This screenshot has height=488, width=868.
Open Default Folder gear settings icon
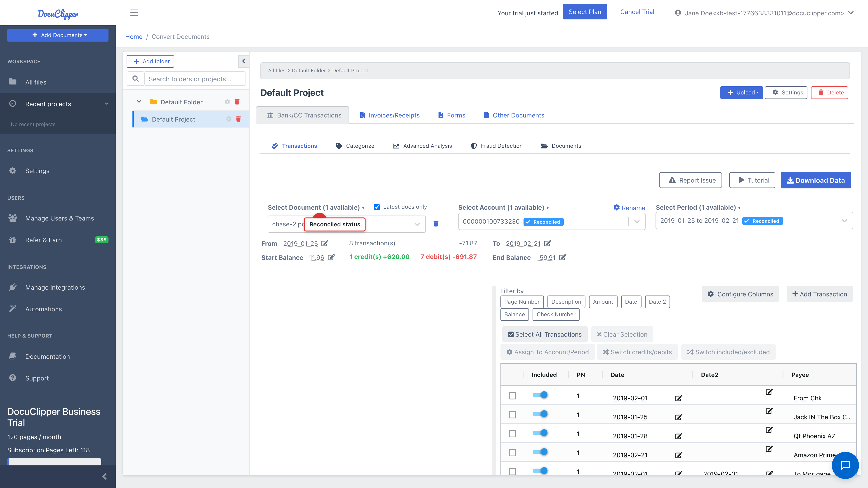[x=227, y=102]
